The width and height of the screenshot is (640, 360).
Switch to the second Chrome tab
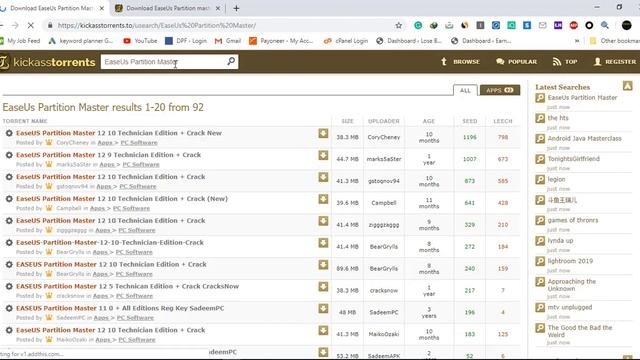point(167,8)
